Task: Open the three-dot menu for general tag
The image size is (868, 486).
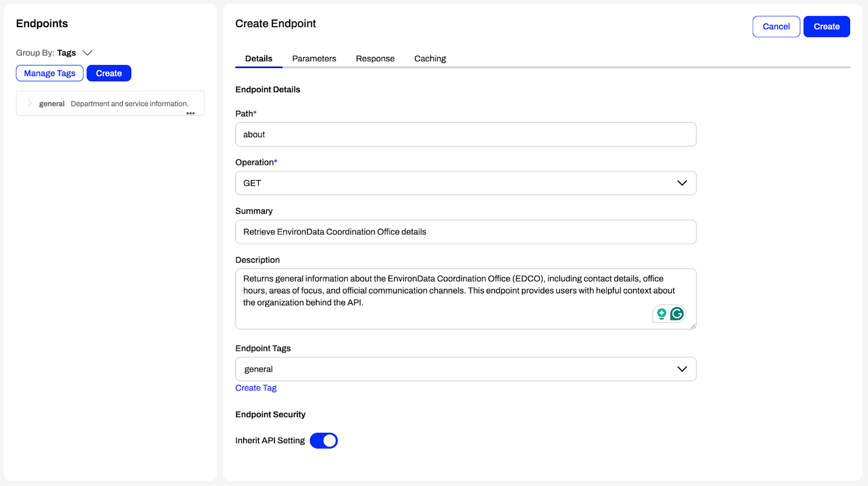Action: point(190,113)
